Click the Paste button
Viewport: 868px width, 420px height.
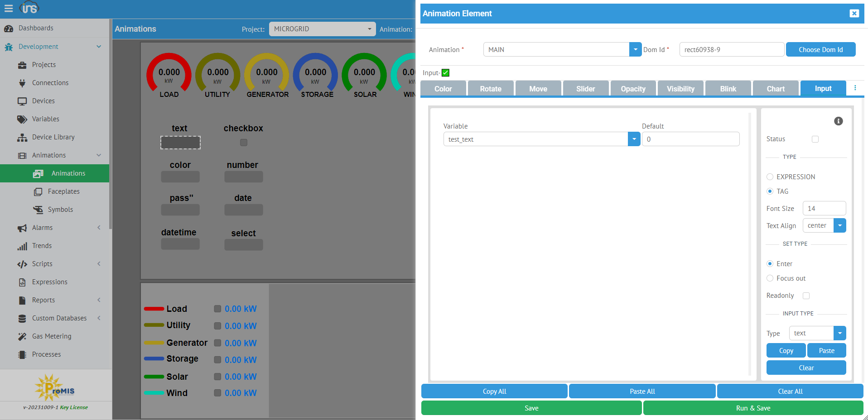point(827,350)
